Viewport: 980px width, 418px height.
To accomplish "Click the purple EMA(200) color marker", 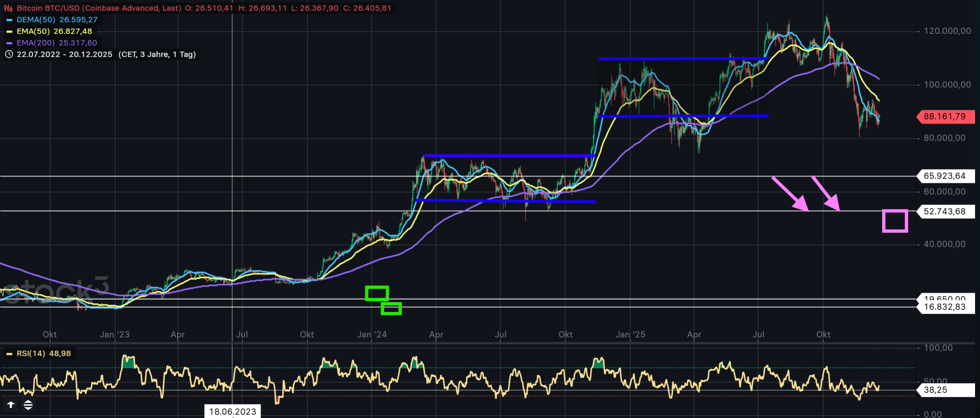I will point(9,43).
